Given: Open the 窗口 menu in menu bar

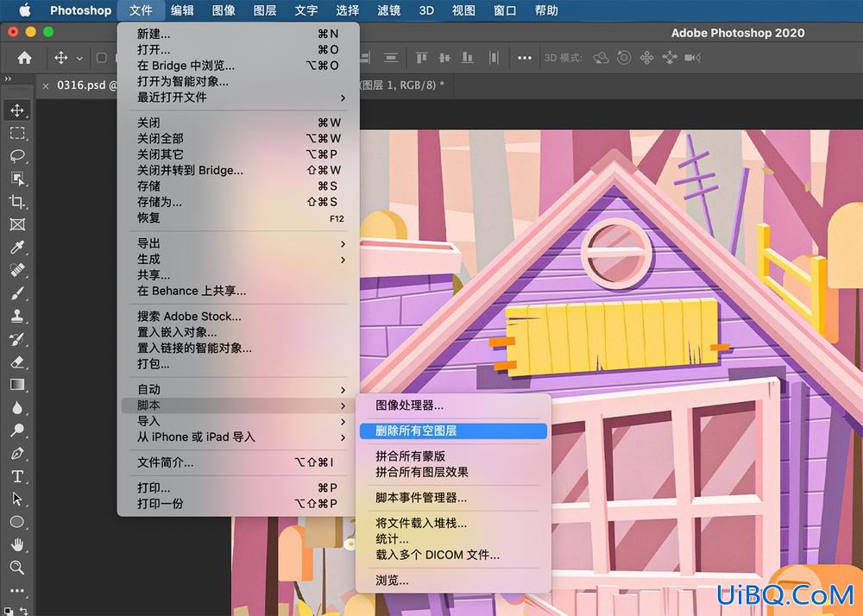Looking at the screenshot, I should click(504, 10).
